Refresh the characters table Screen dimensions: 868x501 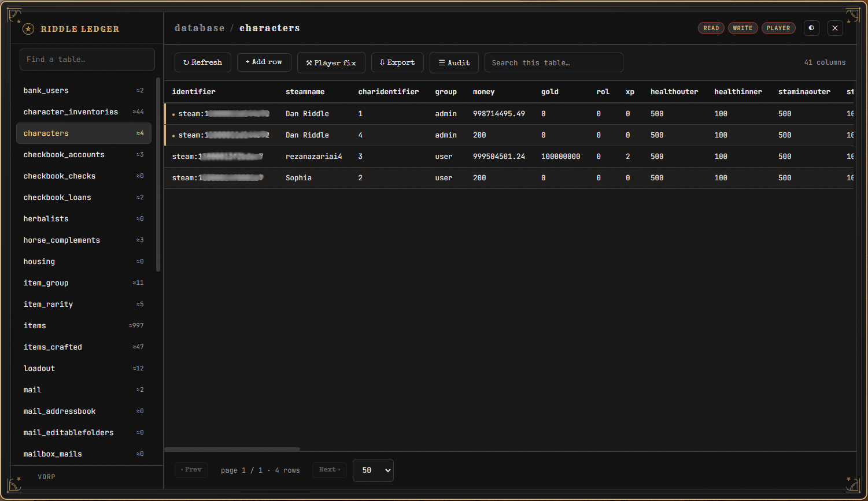pos(203,62)
